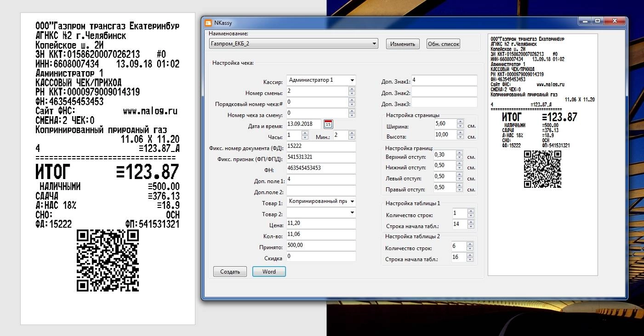Click the receipt preview in NKassy
The height and width of the screenshot is (336, 644).
pos(542,155)
